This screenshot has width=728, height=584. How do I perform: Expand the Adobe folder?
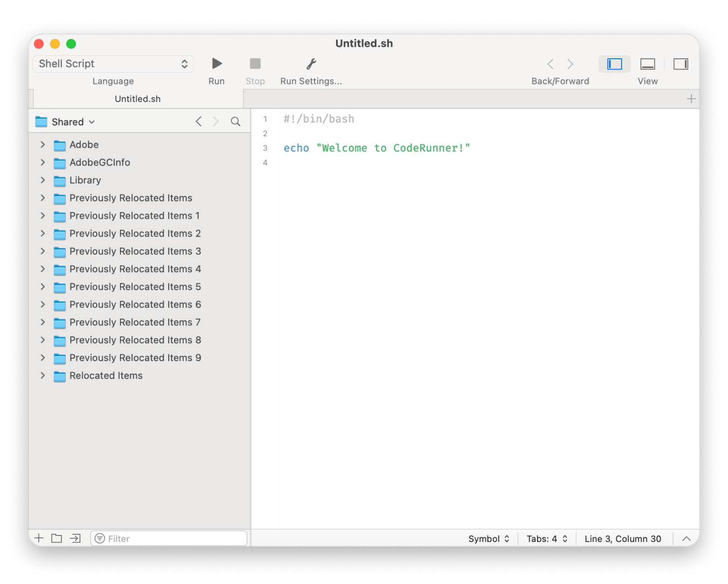[43, 145]
